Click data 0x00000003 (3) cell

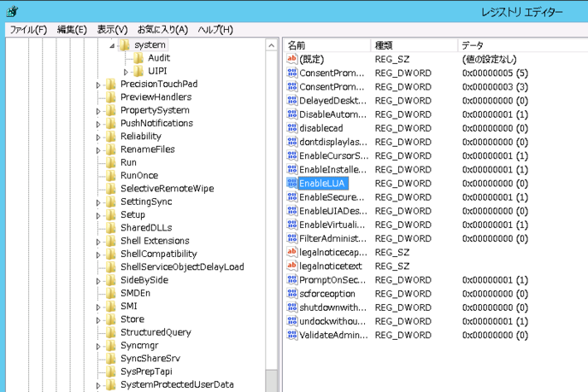[495, 86]
